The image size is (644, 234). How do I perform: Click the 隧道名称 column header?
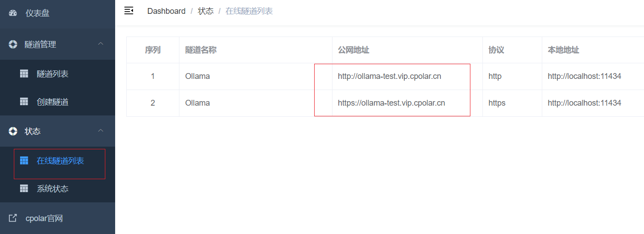pos(201,50)
